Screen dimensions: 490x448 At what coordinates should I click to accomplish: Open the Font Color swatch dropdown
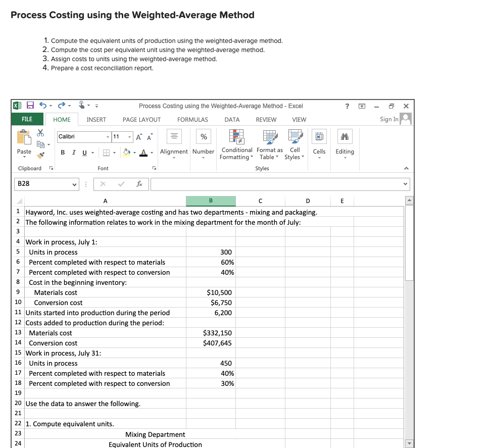152,153
